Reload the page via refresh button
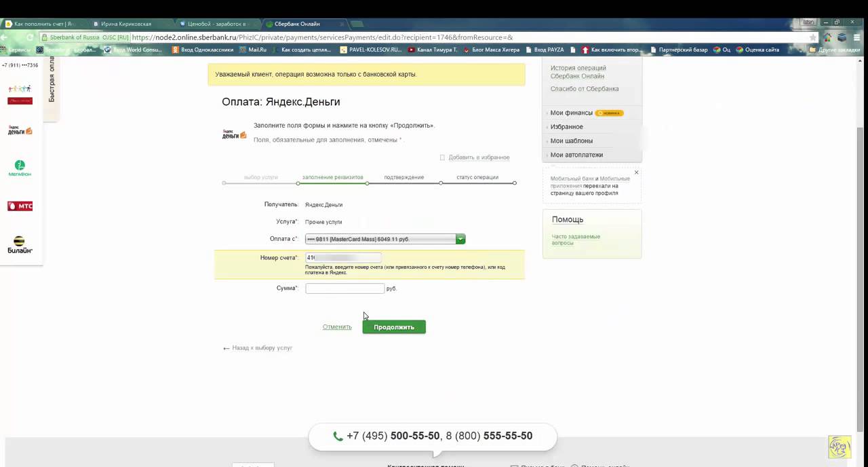 click(29, 37)
